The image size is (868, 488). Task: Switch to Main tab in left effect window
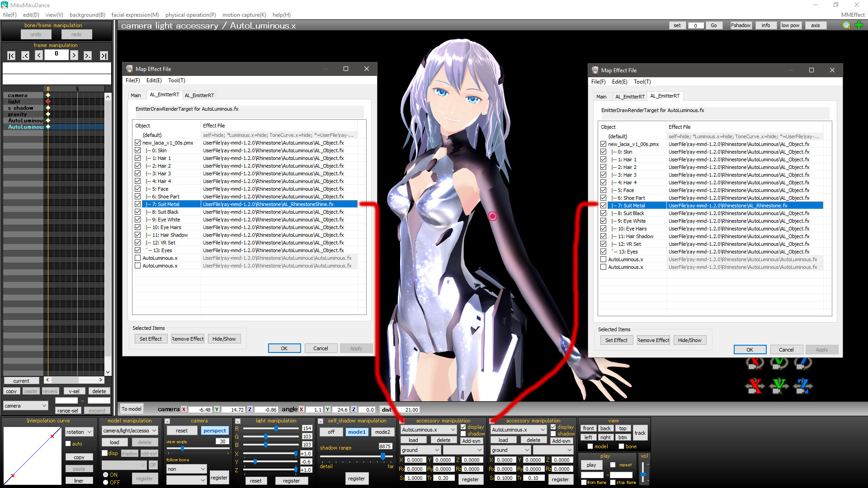click(136, 95)
